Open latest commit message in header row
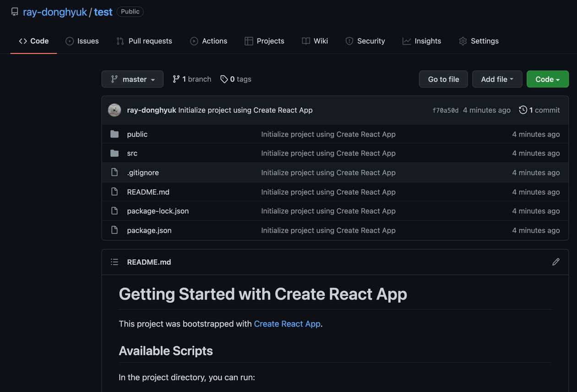 245,110
